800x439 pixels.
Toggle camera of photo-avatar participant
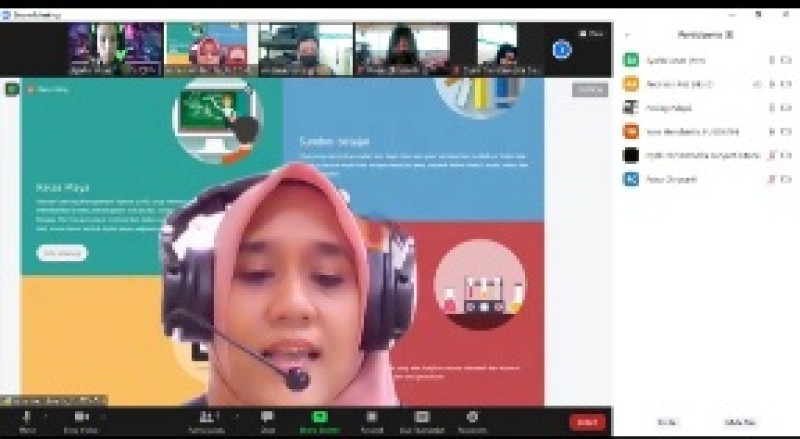(786, 108)
